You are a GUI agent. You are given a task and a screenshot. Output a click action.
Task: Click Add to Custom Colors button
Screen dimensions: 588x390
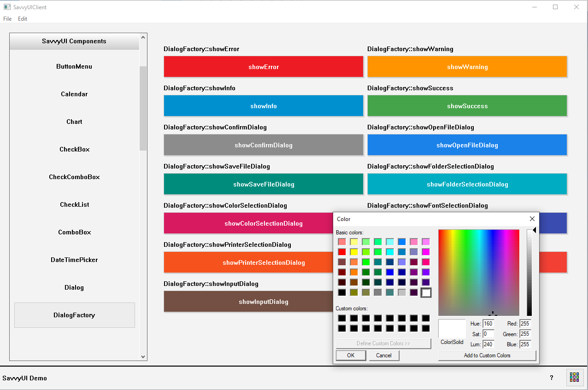[x=487, y=355]
